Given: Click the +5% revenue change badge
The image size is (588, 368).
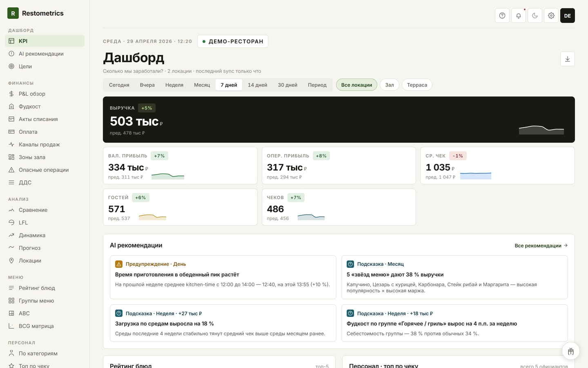Looking at the screenshot, I should coord(147,108).
